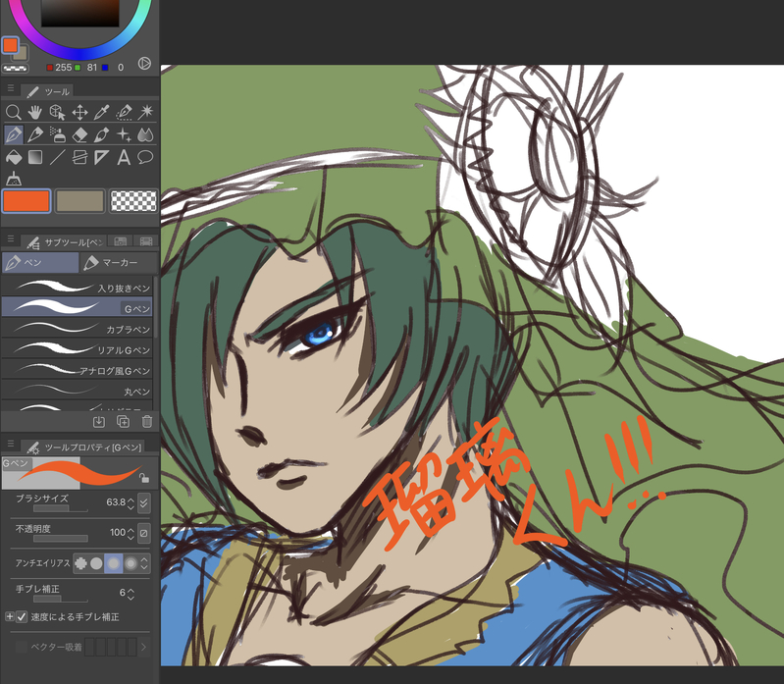Choose the リアルGペン sub tool
784x684 pixels.
point(77,349)
